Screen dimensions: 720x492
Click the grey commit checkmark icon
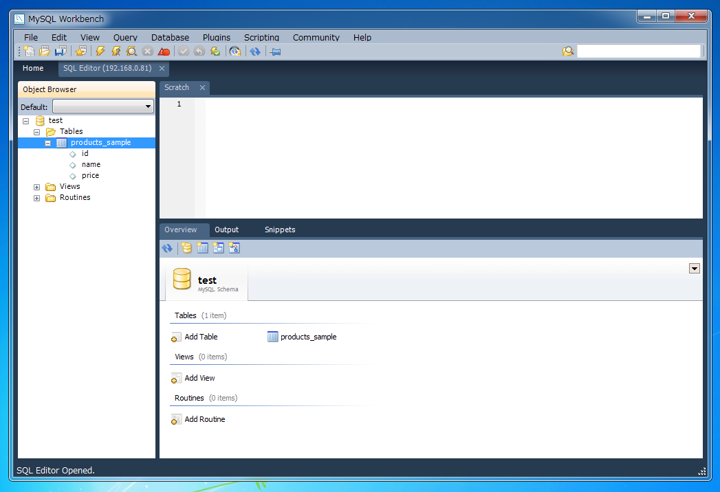click(184, 51)
